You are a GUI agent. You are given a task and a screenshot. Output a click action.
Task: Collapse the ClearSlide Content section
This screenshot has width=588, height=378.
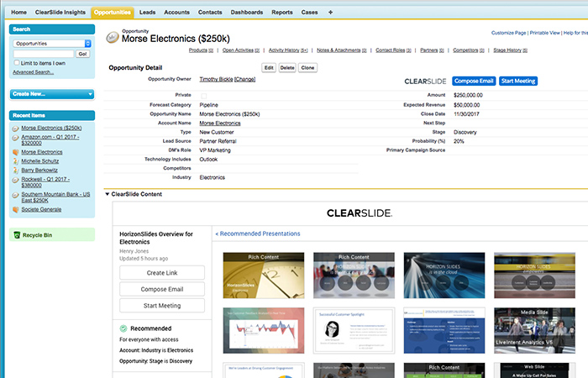coord(108,194)
